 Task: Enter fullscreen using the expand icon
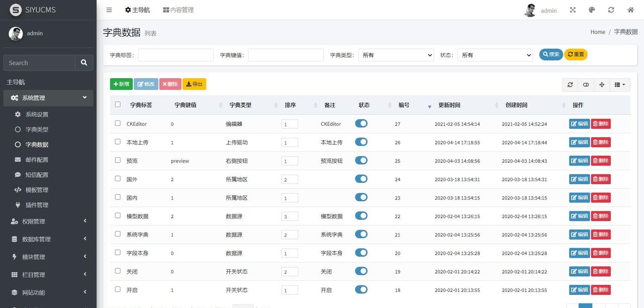pyautogui.click(x=573, y=10)
